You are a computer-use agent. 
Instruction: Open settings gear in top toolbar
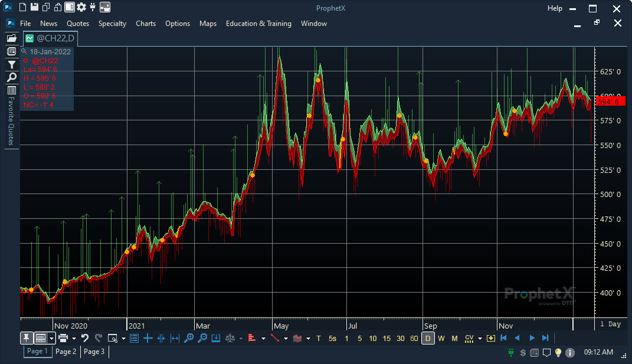point(81,7)
